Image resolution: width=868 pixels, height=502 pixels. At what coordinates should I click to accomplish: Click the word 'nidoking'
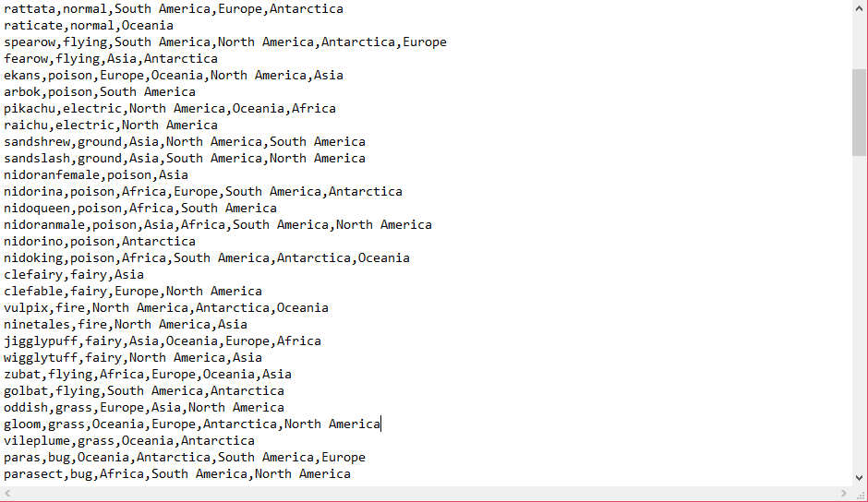[33, 257]
